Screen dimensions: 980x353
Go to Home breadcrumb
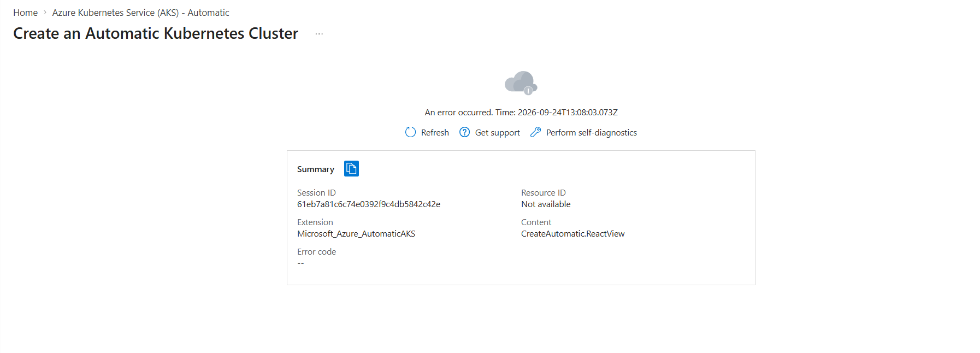coord(26,13)
